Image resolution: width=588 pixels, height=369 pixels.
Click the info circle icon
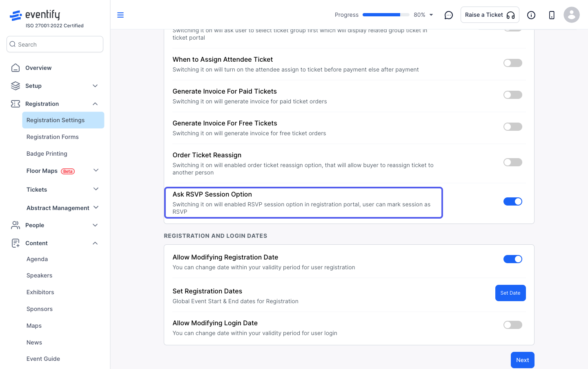531,15
